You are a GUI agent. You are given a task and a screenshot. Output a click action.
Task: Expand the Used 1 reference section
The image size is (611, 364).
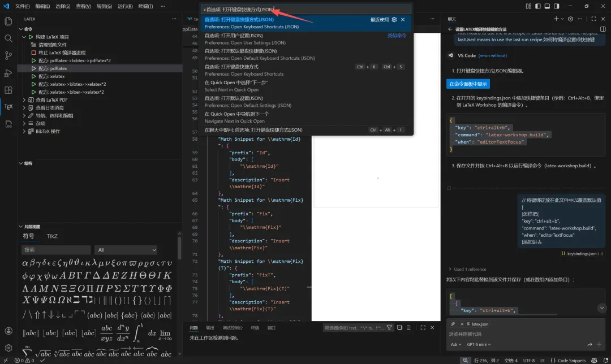(468, 270)
